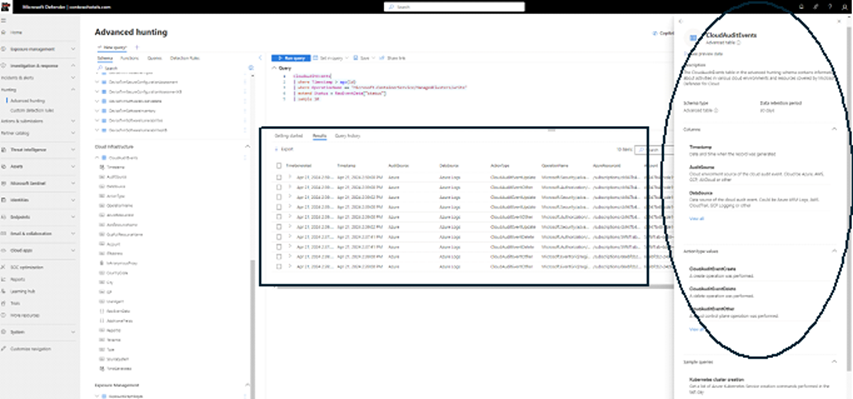This screenshot has height=399, width=853.
Task: Click the Reports icon in sidebar
Action: click(4, 279)
